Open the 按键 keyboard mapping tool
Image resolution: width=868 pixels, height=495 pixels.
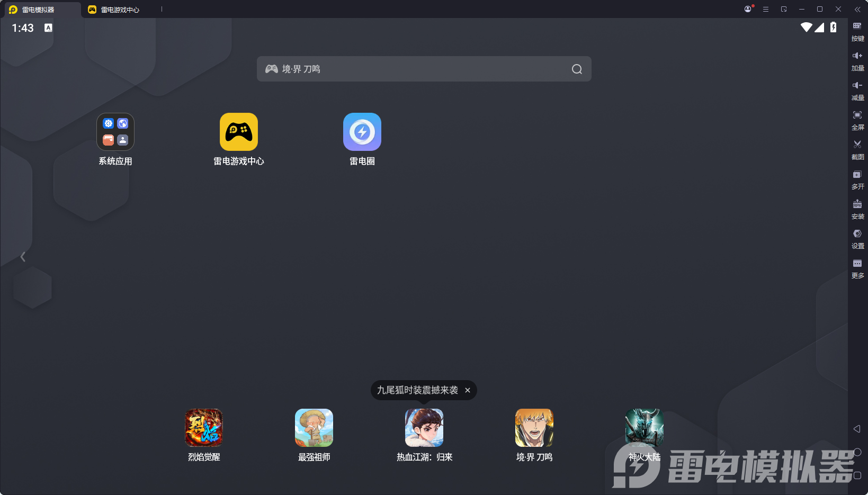857,32
